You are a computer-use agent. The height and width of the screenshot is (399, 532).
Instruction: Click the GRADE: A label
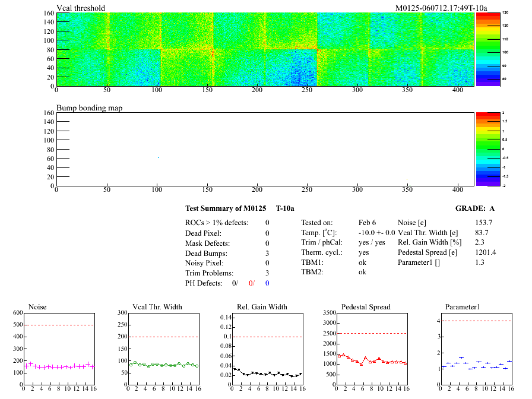coord(475,208)
